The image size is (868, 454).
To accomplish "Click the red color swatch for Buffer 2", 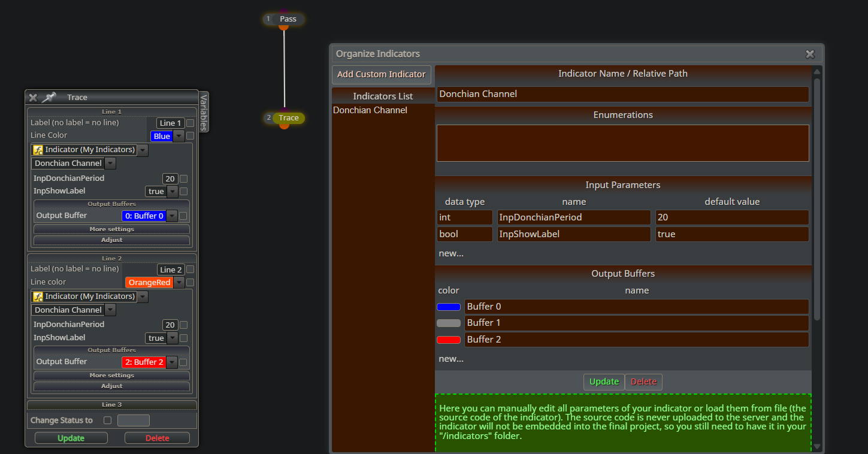I will pyautogui.click(x=449, y=340).
